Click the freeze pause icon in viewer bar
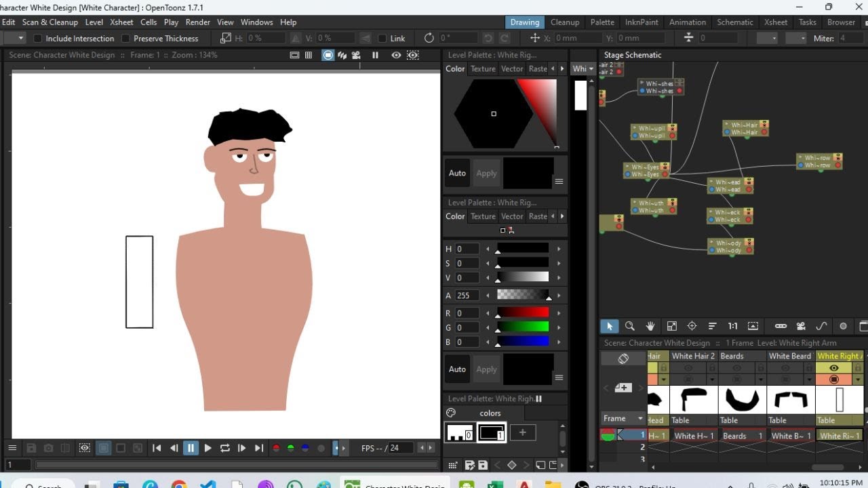The width and height of the screenshot is (868, 488). 375,55
